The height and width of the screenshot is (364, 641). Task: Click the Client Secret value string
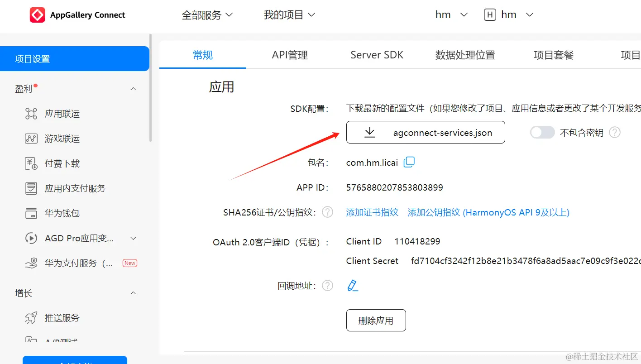526,261
